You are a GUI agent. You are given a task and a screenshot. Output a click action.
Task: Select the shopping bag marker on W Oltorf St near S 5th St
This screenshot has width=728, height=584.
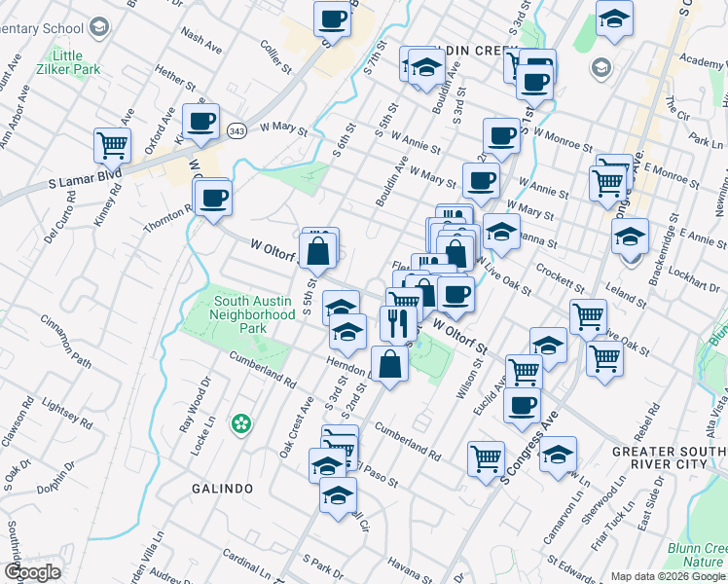pyautogui.click(x=317, y=253)
